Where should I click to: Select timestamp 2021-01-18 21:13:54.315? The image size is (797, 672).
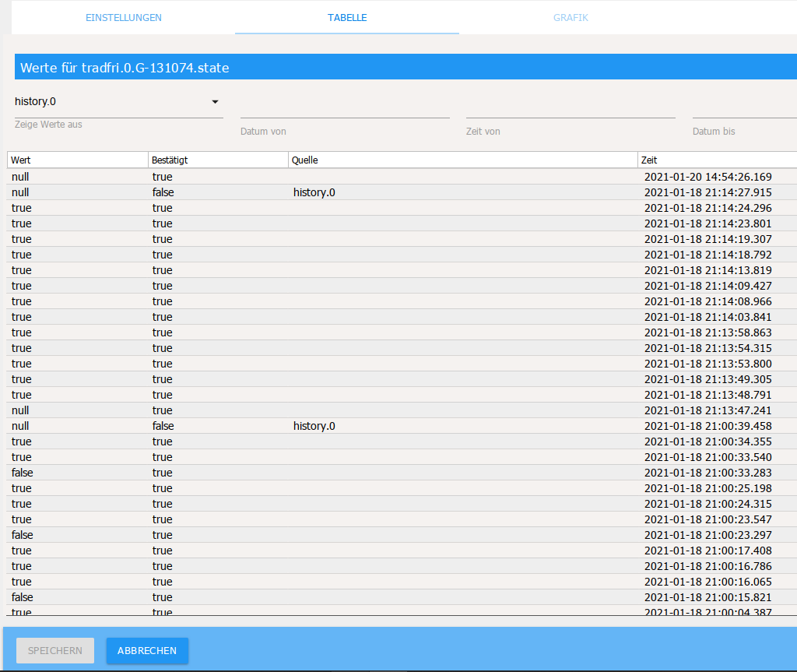point(708,348)
